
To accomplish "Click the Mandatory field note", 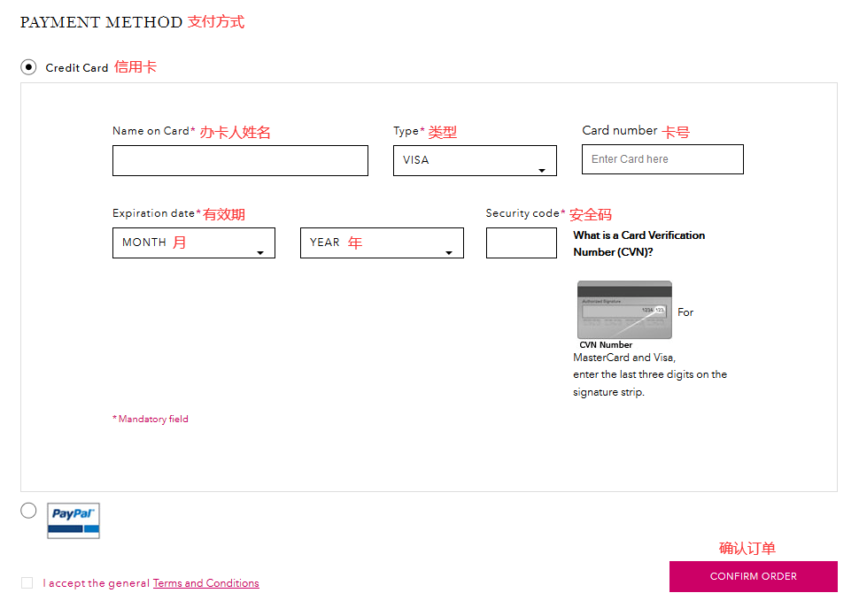I will [151, 420].
